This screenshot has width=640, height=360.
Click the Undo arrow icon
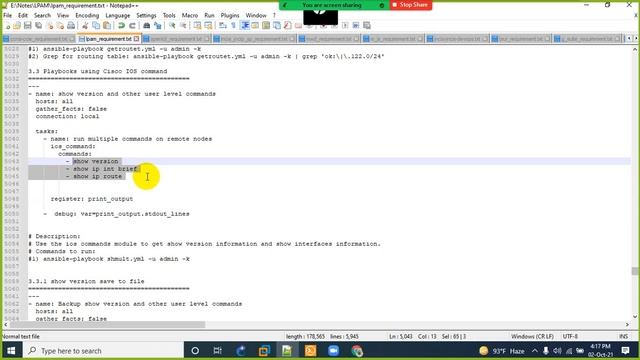(x=122, y=26)
